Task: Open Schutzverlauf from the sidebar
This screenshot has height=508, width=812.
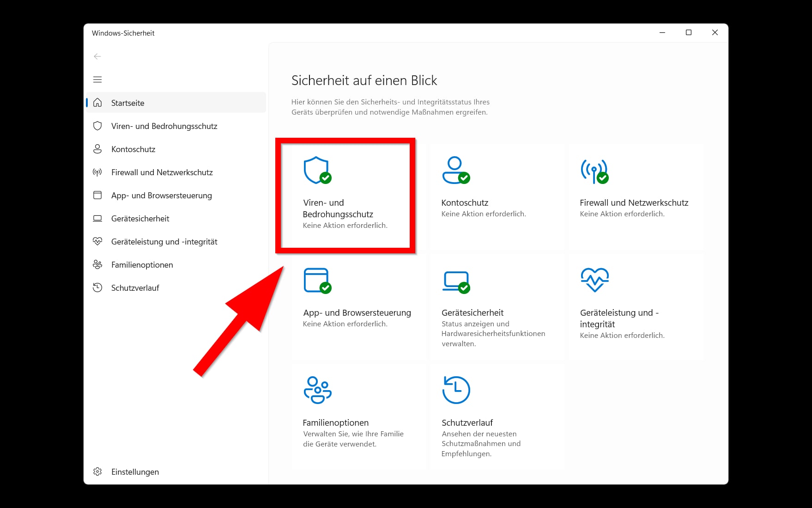Action: (176, 288)
